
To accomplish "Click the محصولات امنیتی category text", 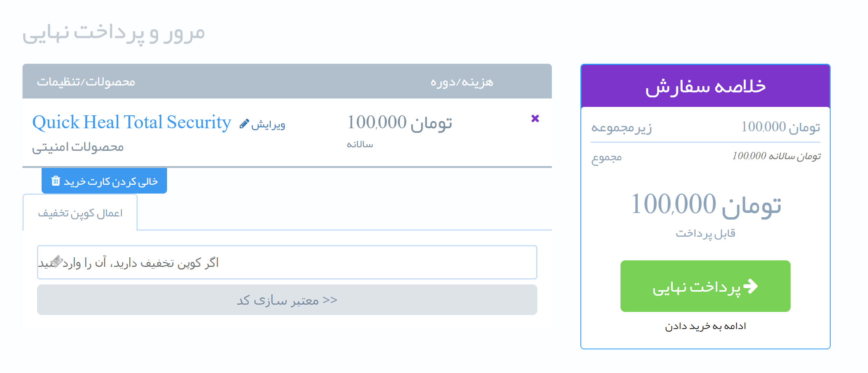I will pos(78,147).
